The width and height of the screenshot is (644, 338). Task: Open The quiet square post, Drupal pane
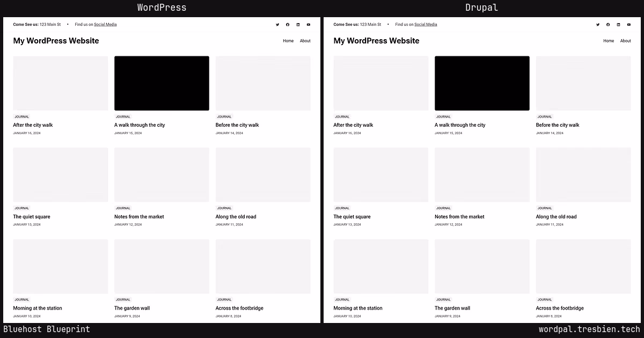352,217
